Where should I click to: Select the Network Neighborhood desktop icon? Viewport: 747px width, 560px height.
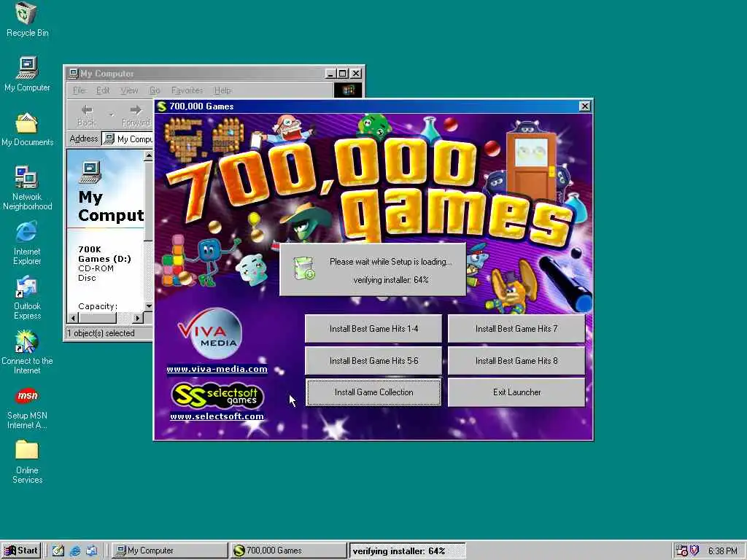[27, 188]
